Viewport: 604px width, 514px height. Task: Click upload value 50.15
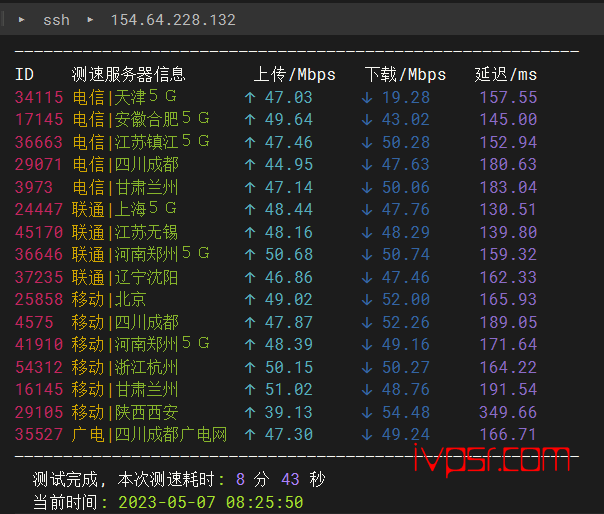coord(289,368)
